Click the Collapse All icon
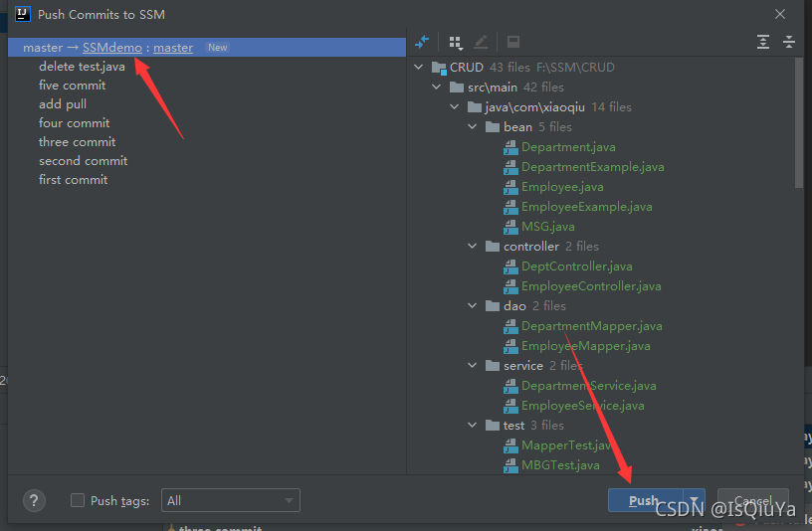Image resolution: width=812 pixels, height=531 pixels. [x=789, y=42]
